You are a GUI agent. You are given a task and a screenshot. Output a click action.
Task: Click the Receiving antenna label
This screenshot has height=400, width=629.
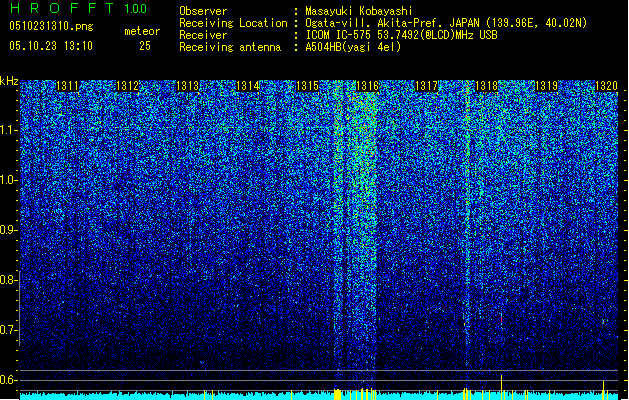point(230,47)
